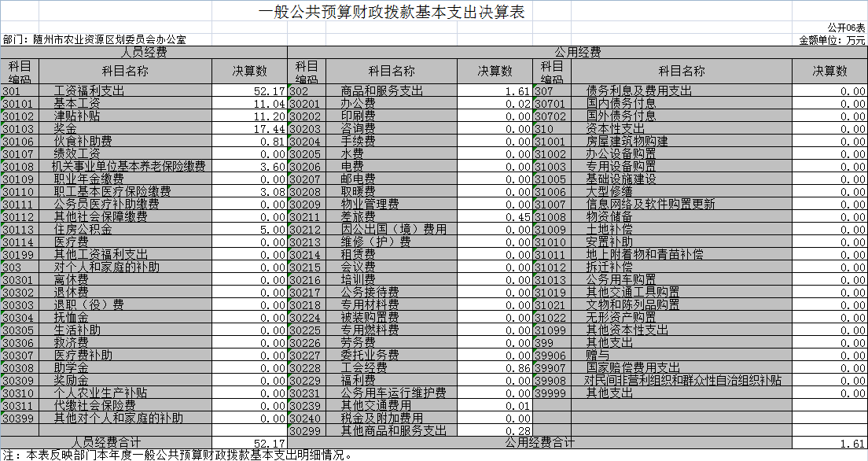Click the 人员经费 section header
This screenshot has width=868, height=461.
(x=144, y=52)
